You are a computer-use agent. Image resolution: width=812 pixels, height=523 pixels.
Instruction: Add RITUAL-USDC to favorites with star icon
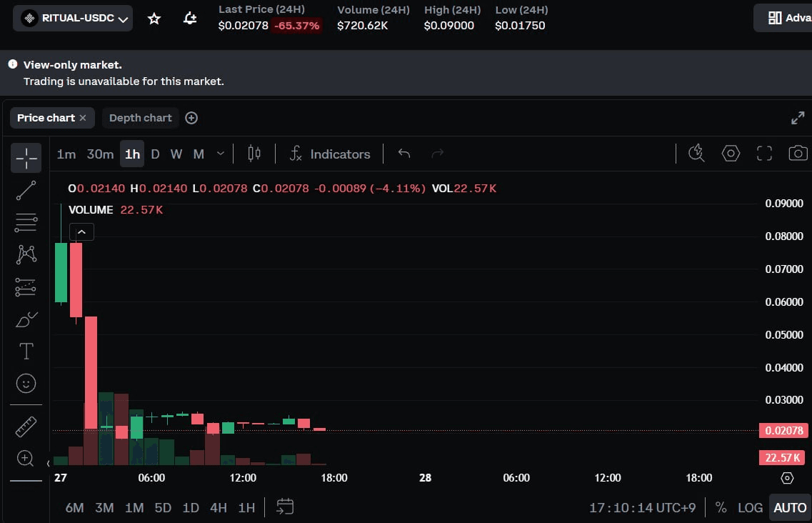pyautogui.click(x=154, y=19)
